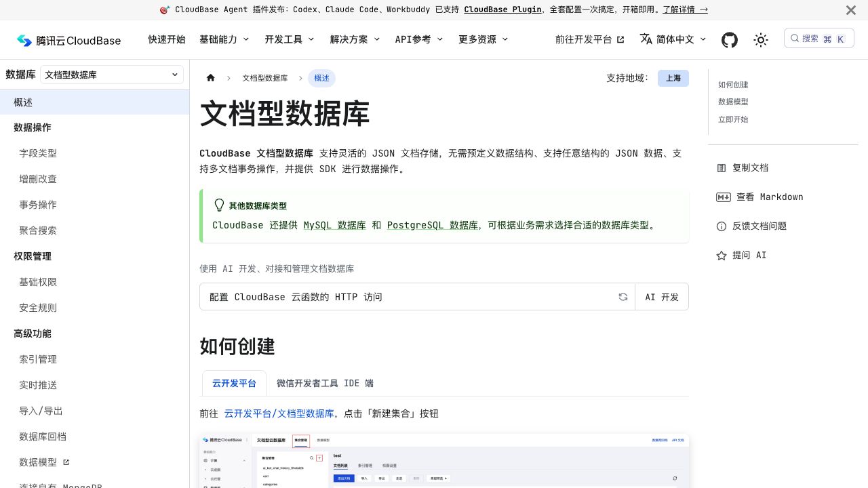Click the 提问 AI star icon
868x488 pixels.
point(722,255)
